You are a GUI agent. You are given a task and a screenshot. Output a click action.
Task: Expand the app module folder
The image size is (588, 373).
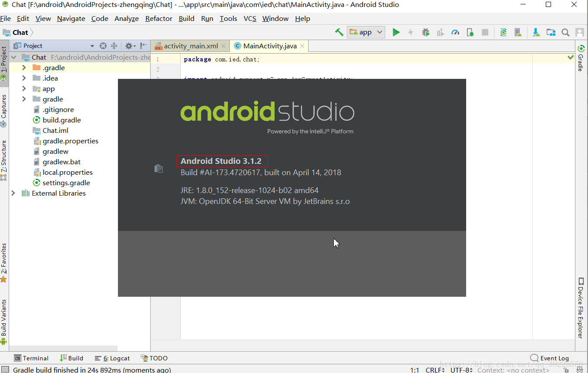[x=24, y=88]
